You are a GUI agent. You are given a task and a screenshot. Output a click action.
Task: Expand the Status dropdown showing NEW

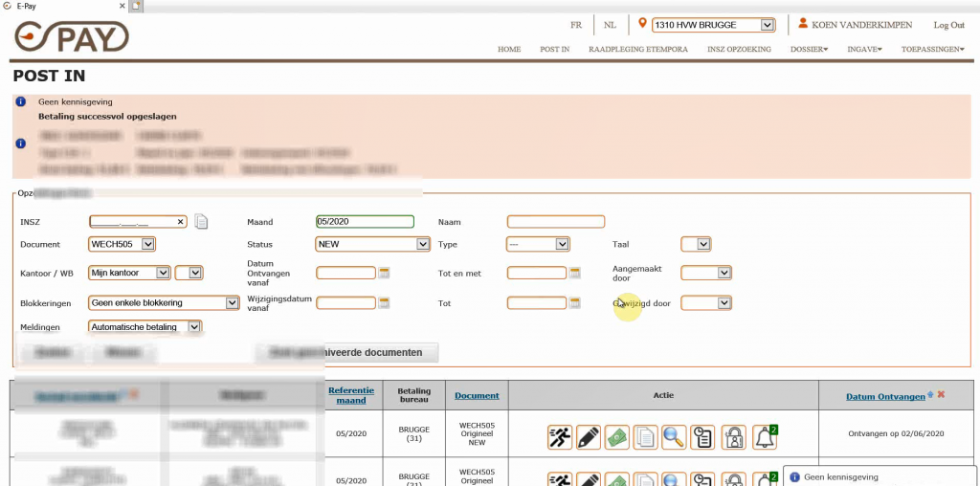(x=422, y=244)
